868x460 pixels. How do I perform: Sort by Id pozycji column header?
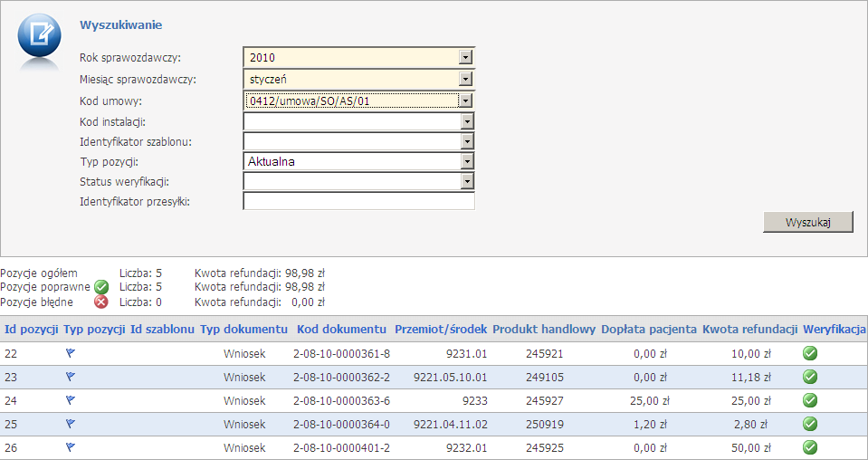[32, 328]
